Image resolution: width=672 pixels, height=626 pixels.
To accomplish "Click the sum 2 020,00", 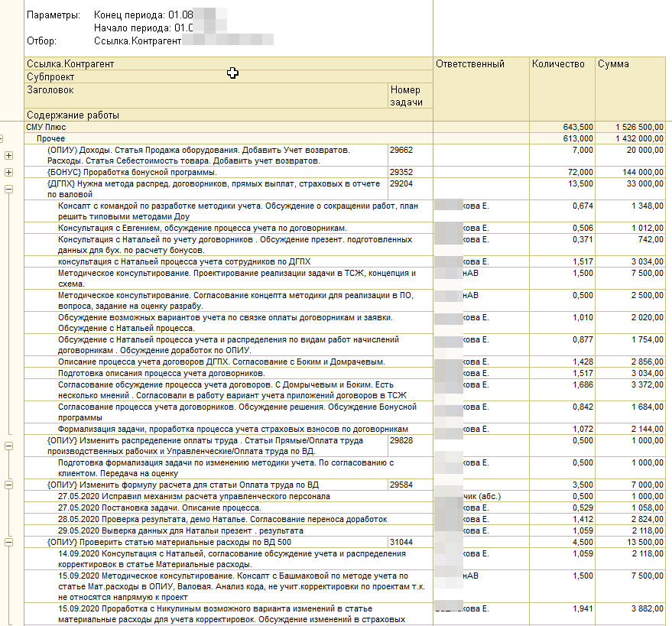I will coord(647,317).
